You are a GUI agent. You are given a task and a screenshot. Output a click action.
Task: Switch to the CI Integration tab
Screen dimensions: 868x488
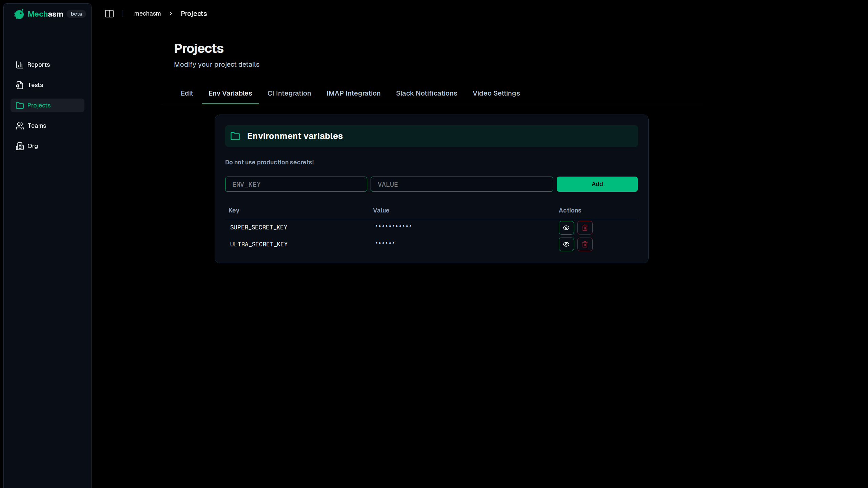(289, 93)
